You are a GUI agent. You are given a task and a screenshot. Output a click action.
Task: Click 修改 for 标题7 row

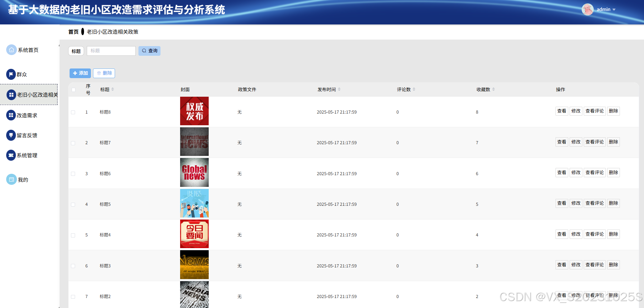coord(576,142)
